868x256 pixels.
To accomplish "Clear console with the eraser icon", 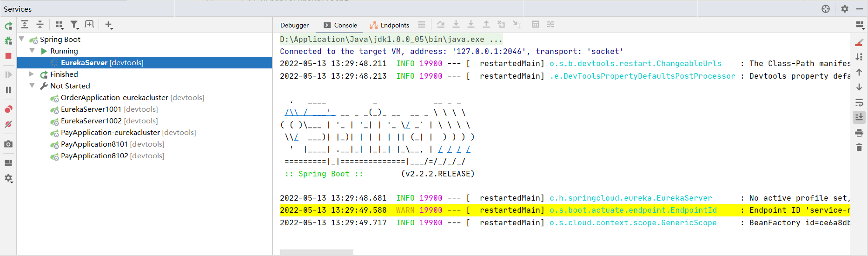I will click(x=859, y=42).
